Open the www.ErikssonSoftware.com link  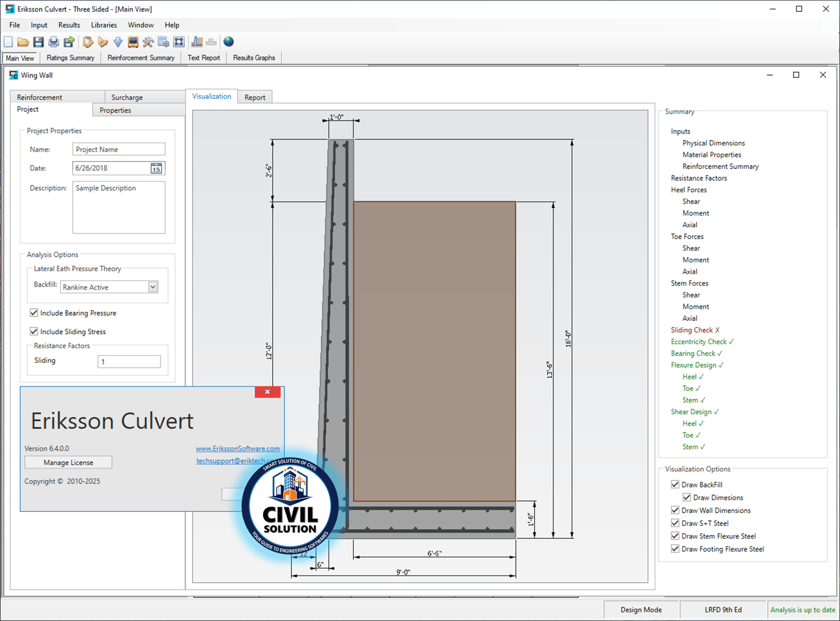click(237, 449)
